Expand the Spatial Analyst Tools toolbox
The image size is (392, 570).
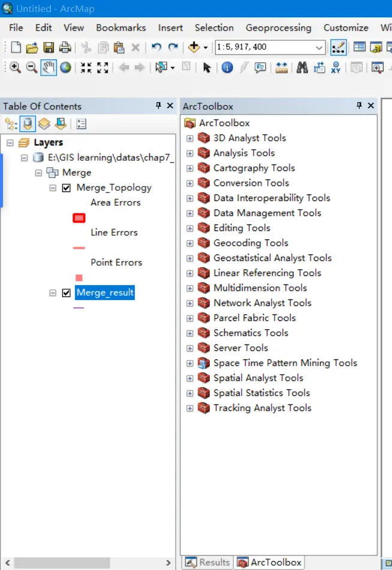(x=189, y=379)
